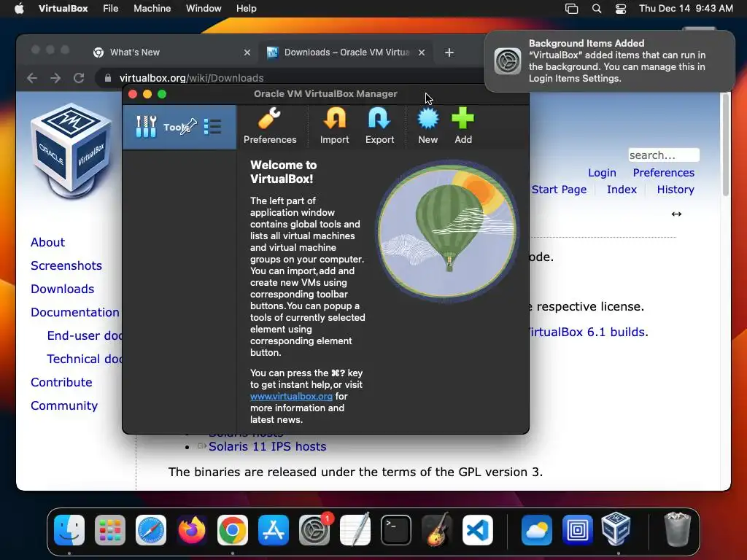Open the Documentation sidebar link

point(75,312)
